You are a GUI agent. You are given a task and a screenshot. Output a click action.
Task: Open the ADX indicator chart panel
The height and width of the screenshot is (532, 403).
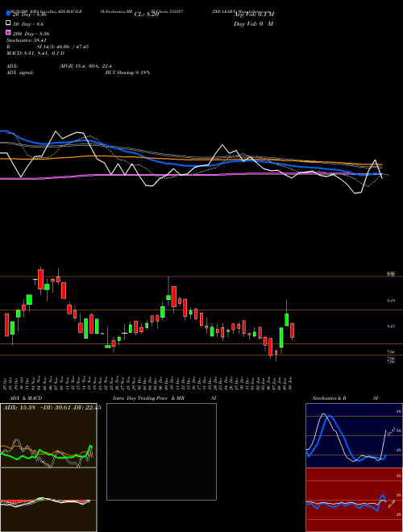tap(48, 435)
